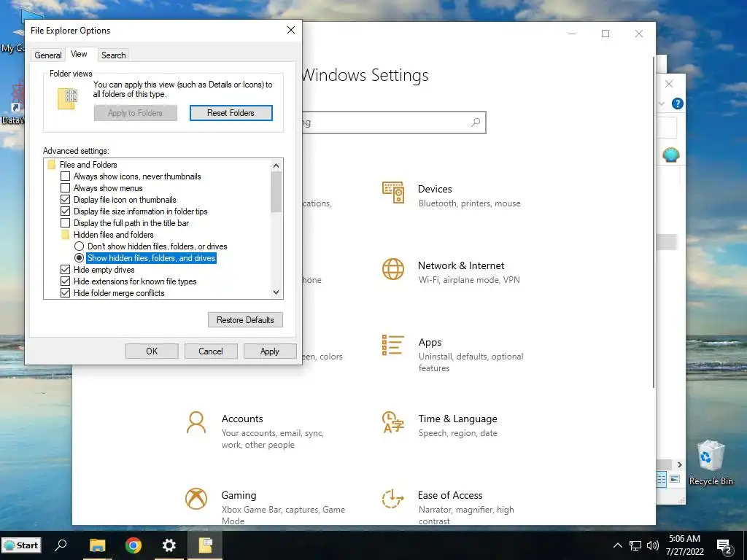Toggle Always show menus checkbox
Viewport: 747px width, 560px height.
[65, 188]
